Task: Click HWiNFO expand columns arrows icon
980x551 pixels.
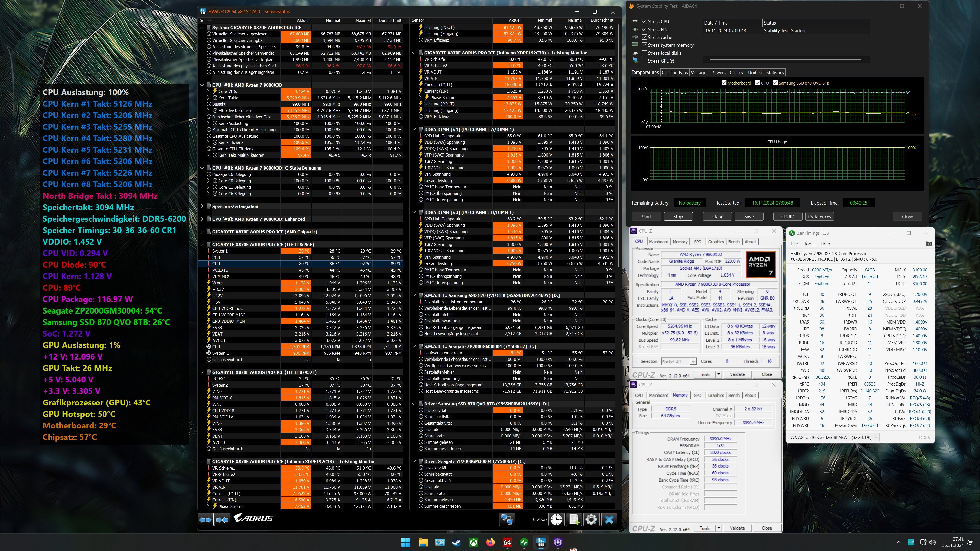Action: point(206,519)
